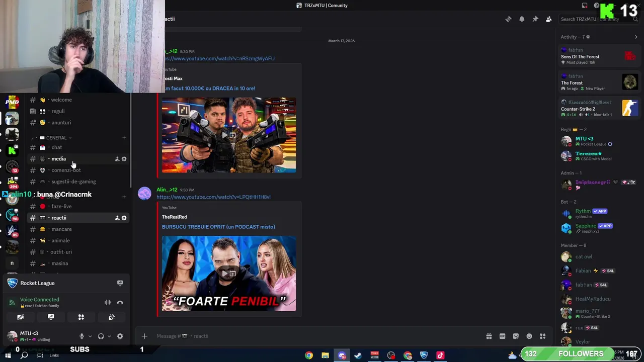644x362 pixels.
Task: Invite people to reactii channel
Action: click(x=117, y=218)
